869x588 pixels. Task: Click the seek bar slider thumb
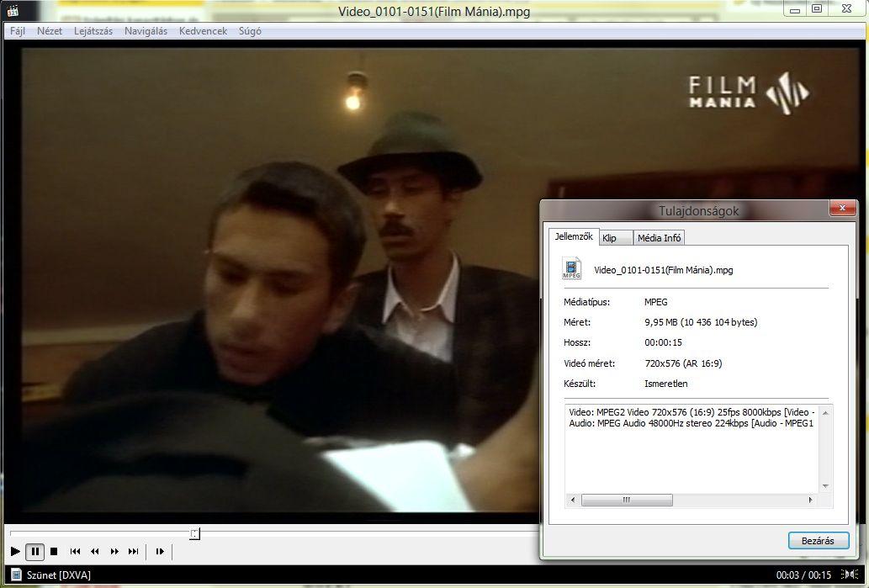click(194, 533)
